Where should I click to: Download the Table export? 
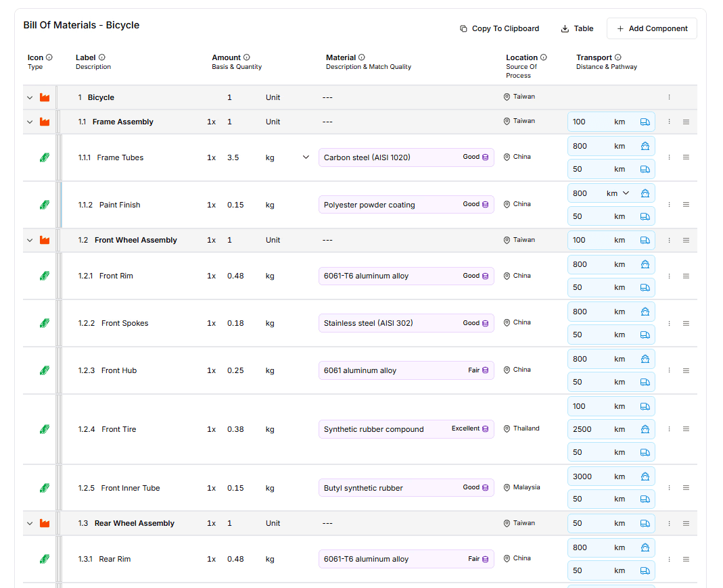(577, 28)
